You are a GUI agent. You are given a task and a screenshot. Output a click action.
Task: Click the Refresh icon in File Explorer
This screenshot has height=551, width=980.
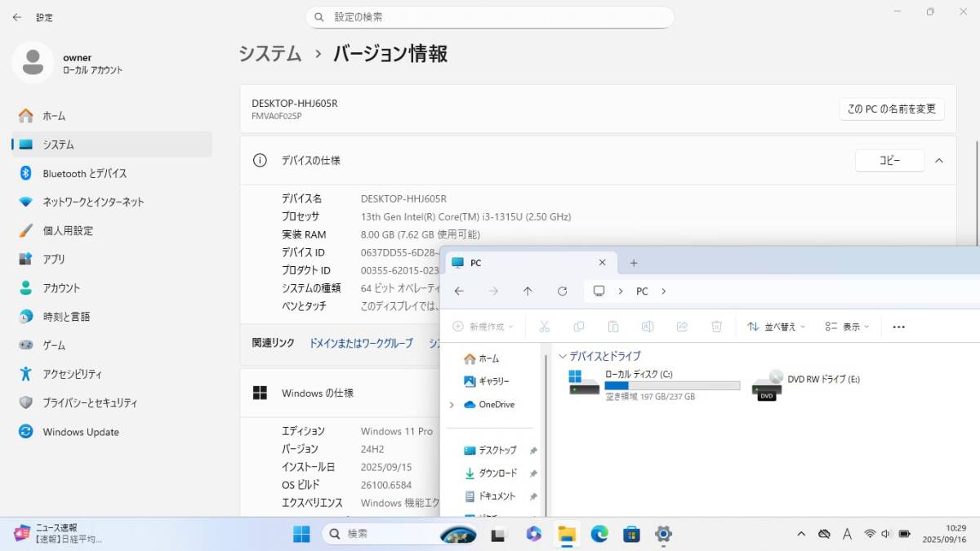point(562,291)
